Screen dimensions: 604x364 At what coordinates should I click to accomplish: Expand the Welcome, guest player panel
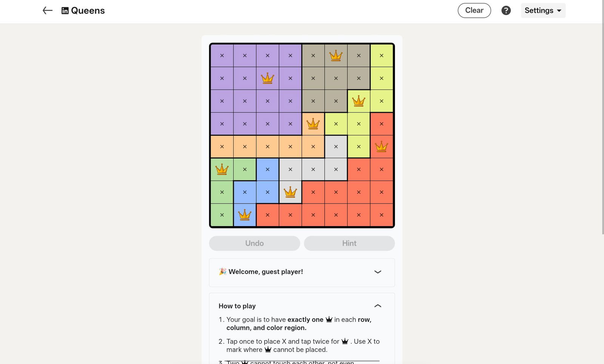(377, 272)
